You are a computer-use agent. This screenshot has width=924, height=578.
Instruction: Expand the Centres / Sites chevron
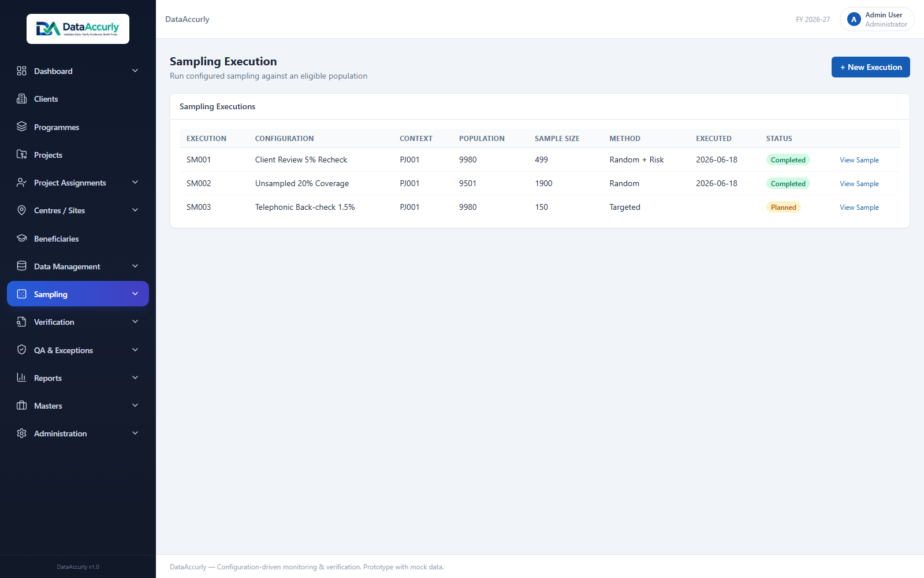135,210
